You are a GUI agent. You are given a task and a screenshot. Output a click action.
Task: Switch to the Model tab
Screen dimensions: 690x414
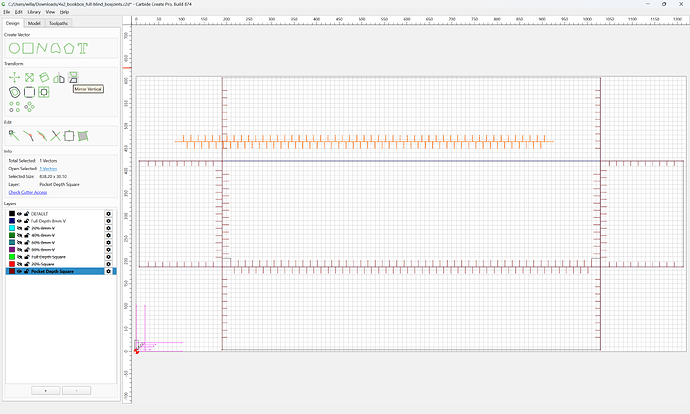tap(34, 23)
